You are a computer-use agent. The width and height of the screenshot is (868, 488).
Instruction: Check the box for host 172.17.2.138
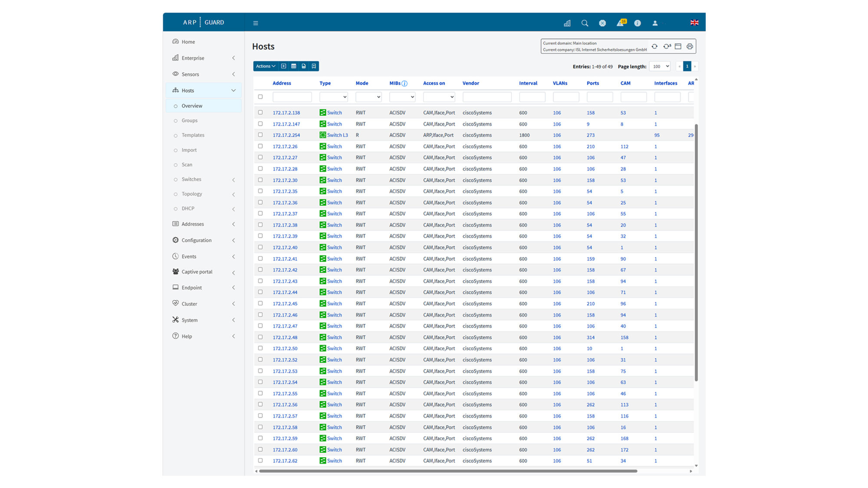coord(260,112)
